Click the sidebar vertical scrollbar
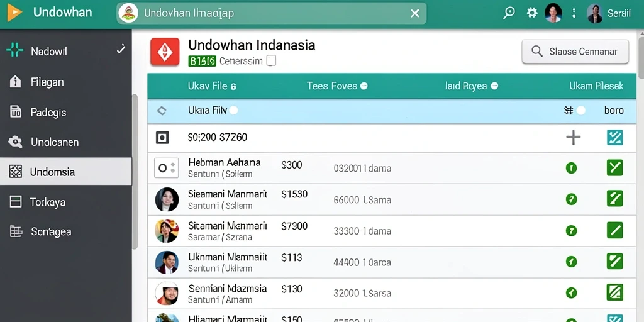 [135, 171]
